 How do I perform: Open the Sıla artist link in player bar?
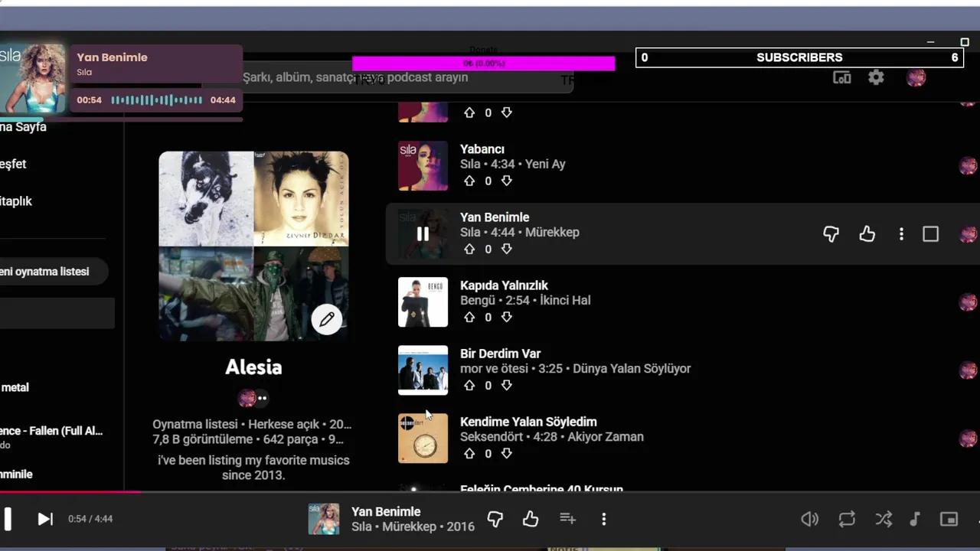(361, 527)
